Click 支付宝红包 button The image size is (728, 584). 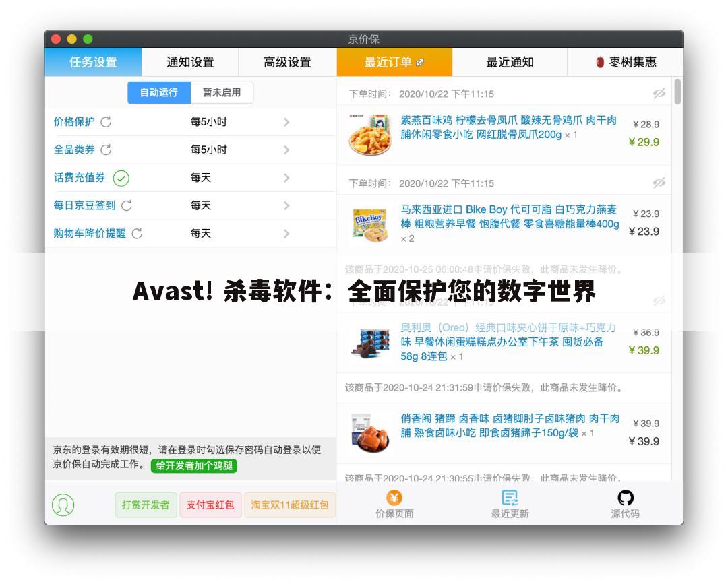tap(210, 505)
